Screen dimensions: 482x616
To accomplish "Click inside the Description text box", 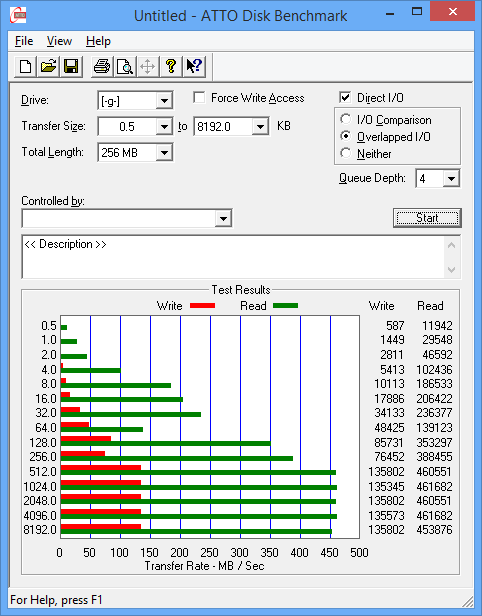I will coord(234,257).
